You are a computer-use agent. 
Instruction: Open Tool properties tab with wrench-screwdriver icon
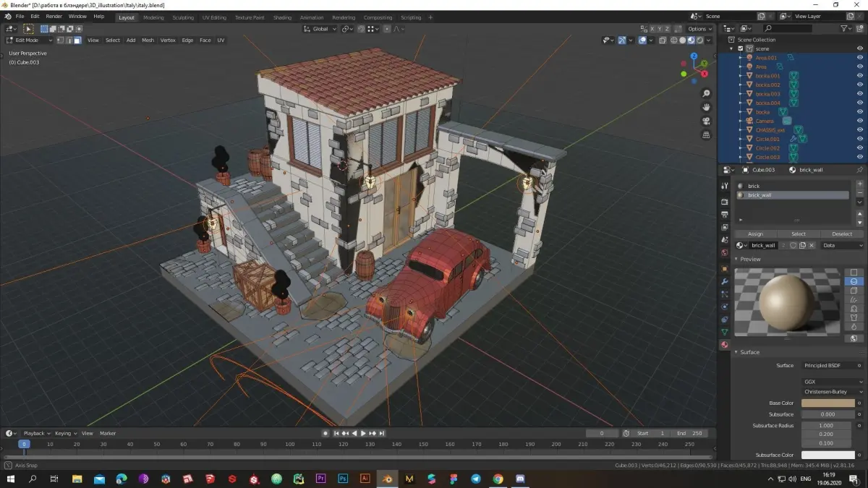[x=725, y=186]
